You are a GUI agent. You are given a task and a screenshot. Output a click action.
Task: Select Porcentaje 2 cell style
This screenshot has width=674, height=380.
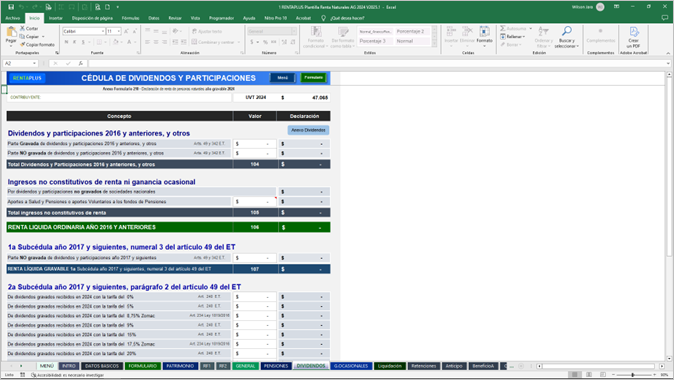tap(412, 31)
